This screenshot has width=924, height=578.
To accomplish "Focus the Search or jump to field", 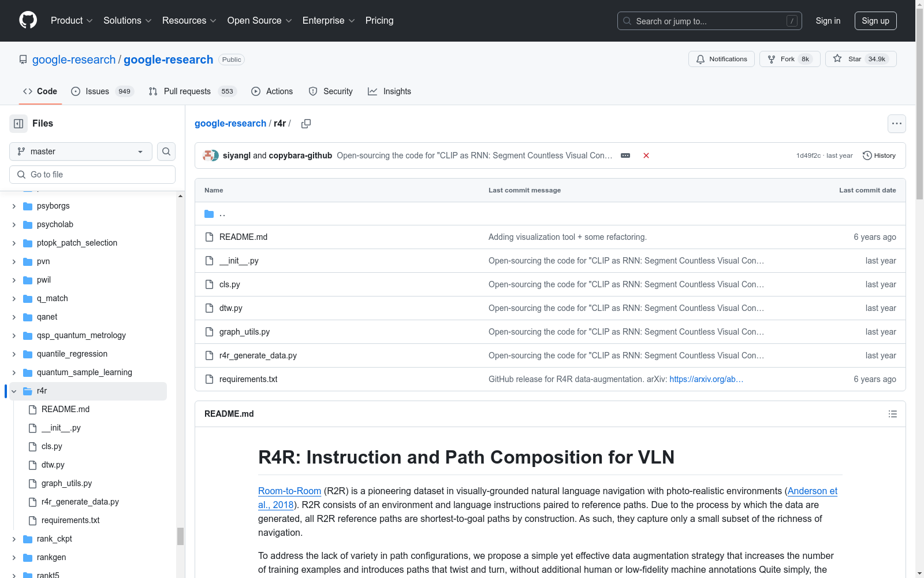I will click(710, 21).
